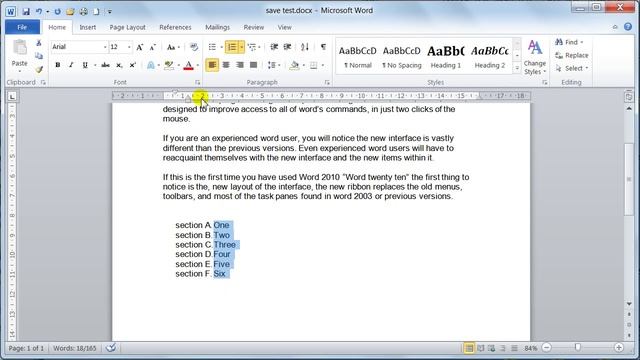Click the Sort A to Z icon
The image size is (640, 360).
pyautogui.click(x=304, y=47)
